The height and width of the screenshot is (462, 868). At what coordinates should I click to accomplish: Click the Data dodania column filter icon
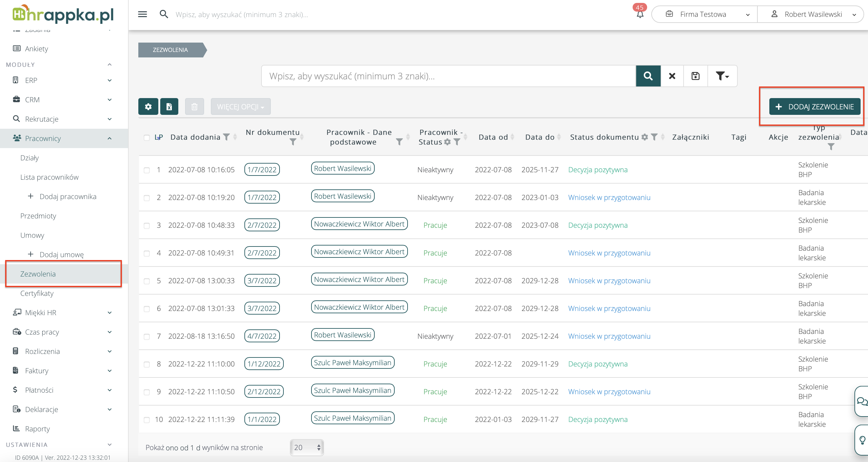pyautogui.click(x=227, y=137)
